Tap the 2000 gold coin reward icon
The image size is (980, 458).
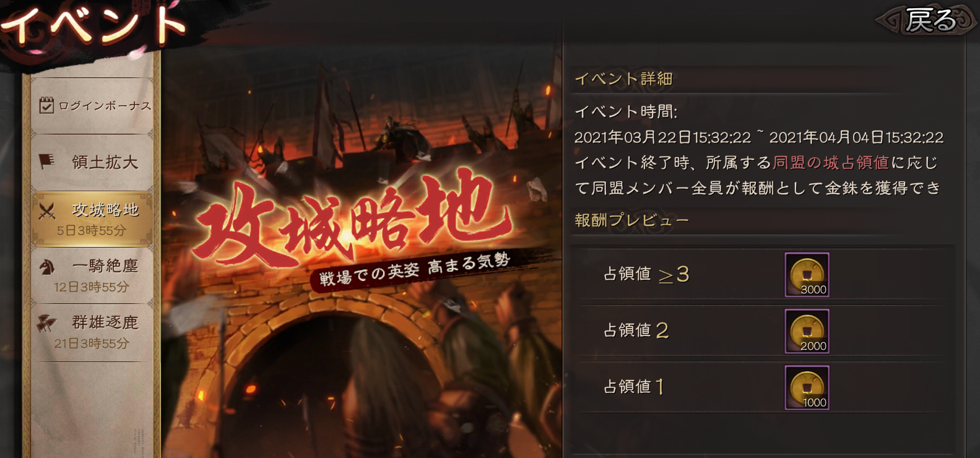coord(807,331)
